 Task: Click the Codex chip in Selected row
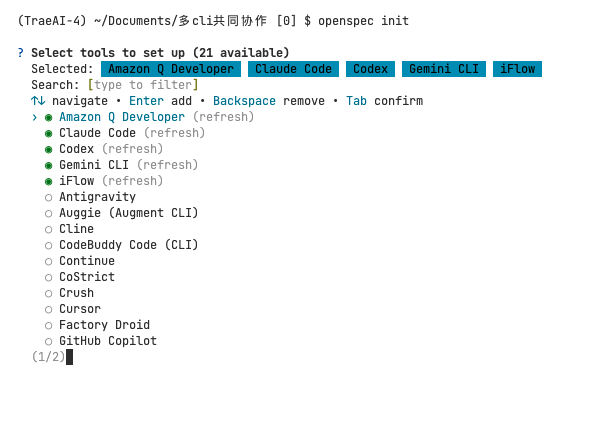[x=370, y=69]
